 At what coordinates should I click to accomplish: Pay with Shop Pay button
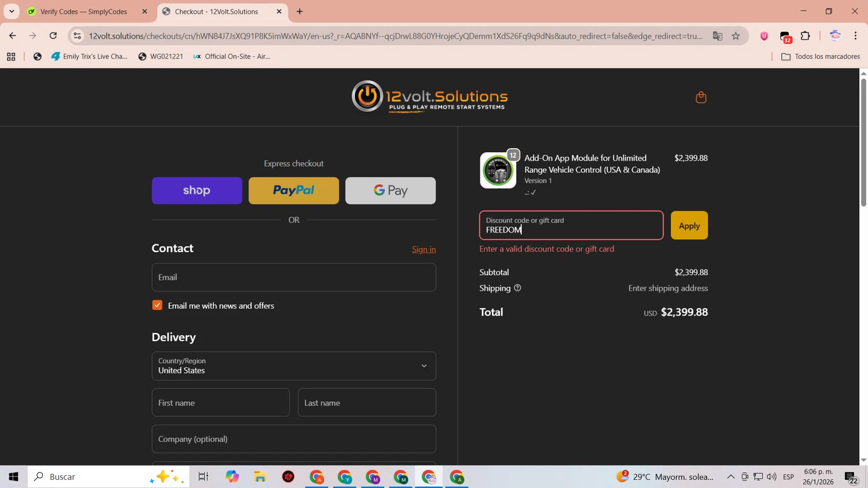click(x=197, y=191)
